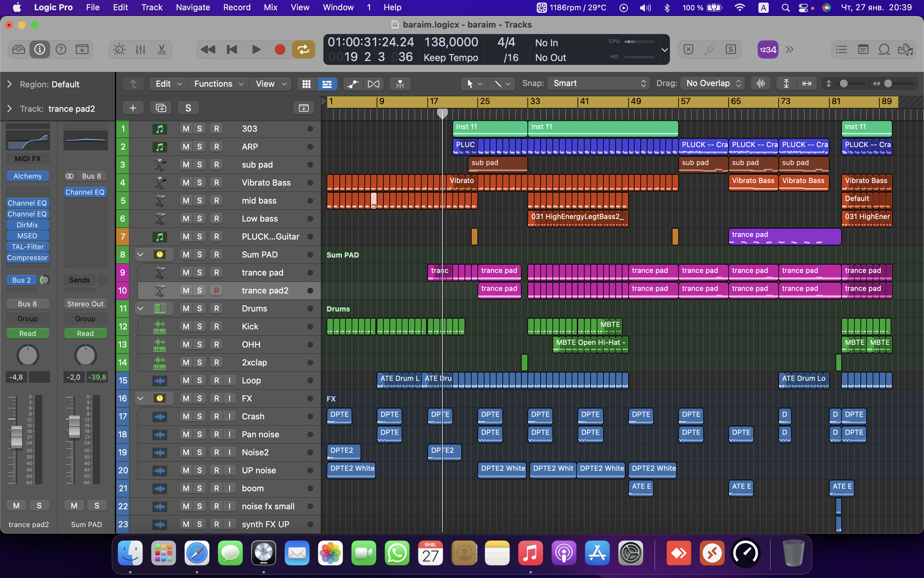Open the Editors scissors icon
This screenshot has height=578, width=924.
click(161, 49)
